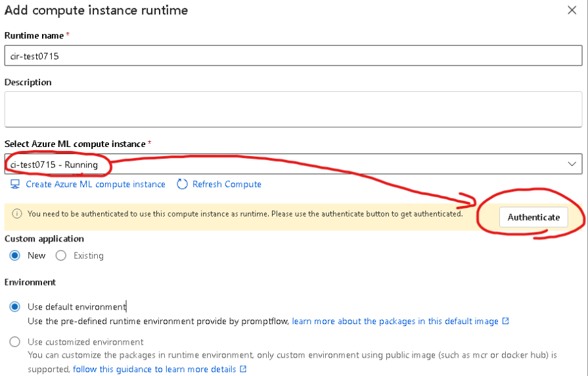The width and height of the screenshot is (588, 376).
Task: Select the Existing custom application radio button
Action: click(x=61, y=255)
